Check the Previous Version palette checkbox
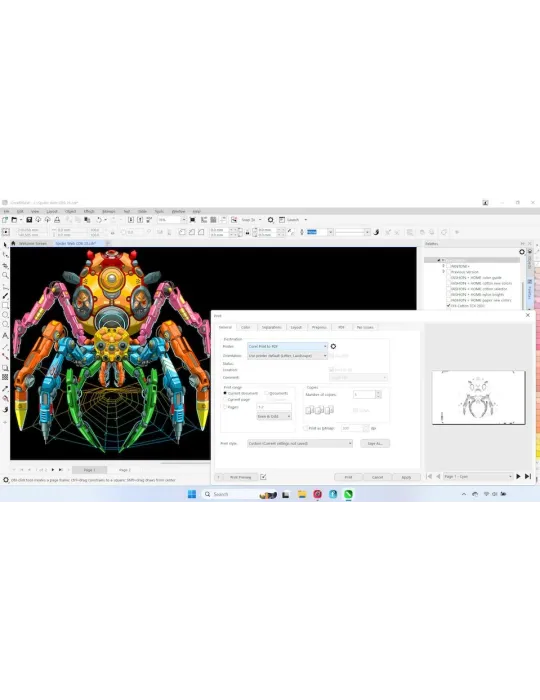Screen dimensions: 540x700 (x=449, y=272)
